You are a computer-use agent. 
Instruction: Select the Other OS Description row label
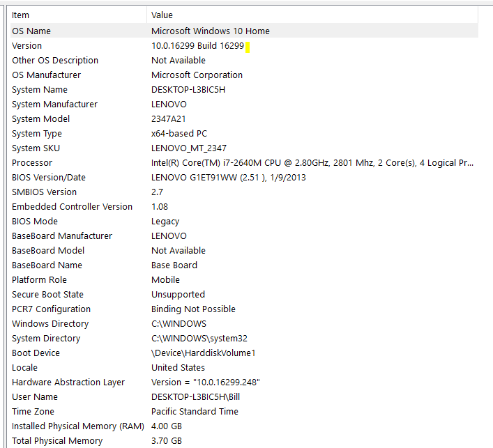point(55,61)
